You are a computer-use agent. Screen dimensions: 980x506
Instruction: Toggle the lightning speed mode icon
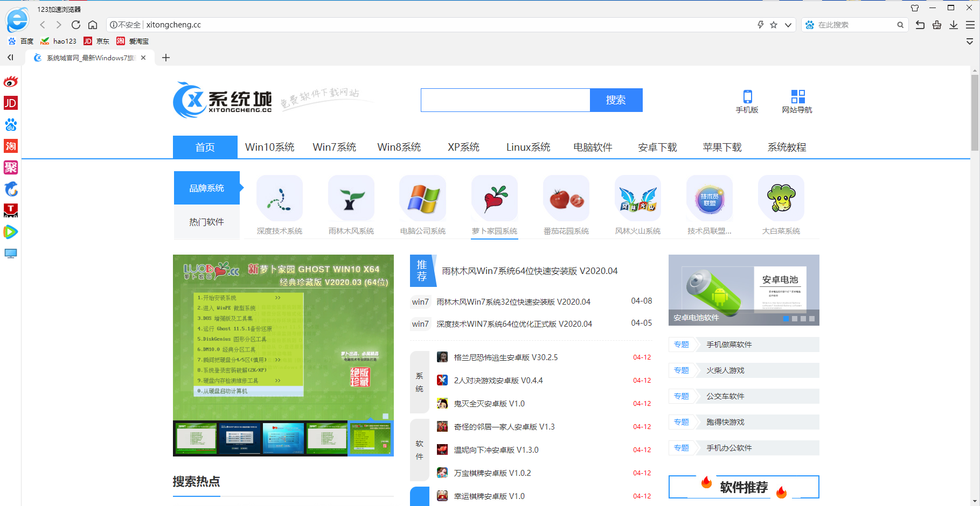click(x=760, y=25)
